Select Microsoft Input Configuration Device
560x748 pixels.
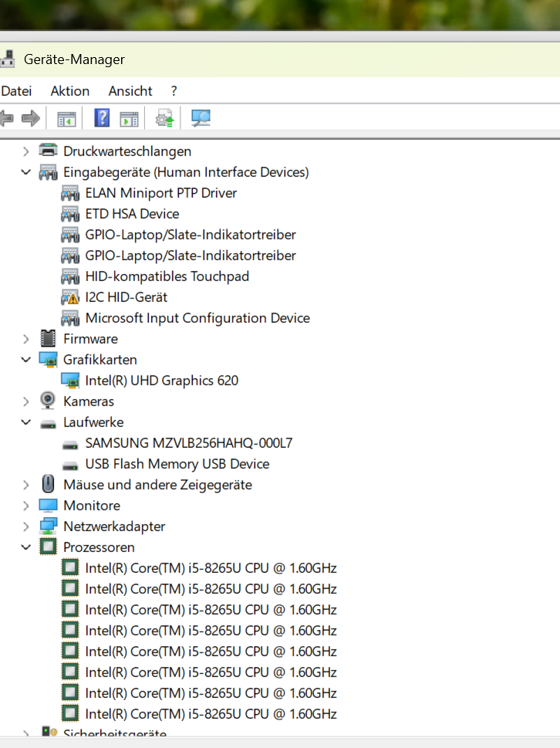tap(197, 318)
